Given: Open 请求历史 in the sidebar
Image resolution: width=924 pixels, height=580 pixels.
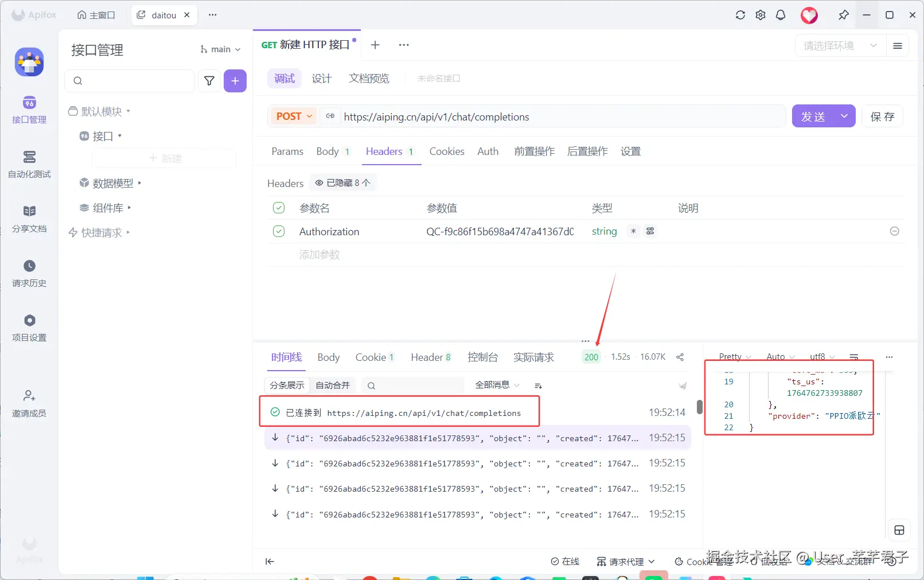Looking at the screenshot, I should 29,274.
